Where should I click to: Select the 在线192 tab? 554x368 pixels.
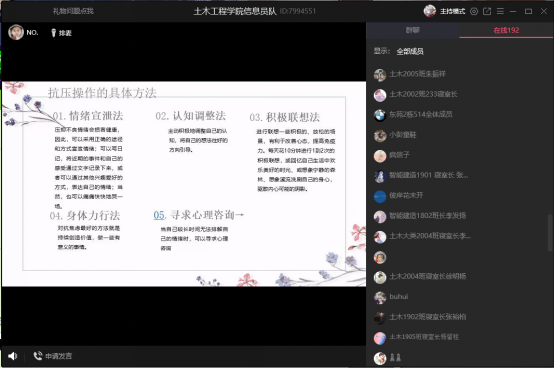tap(506, 30)
